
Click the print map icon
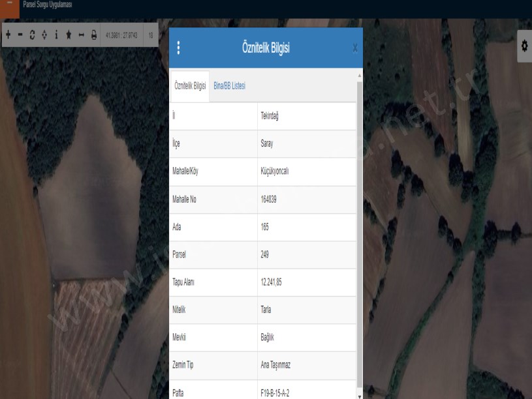pyautogui.click(x=93, y=35)
